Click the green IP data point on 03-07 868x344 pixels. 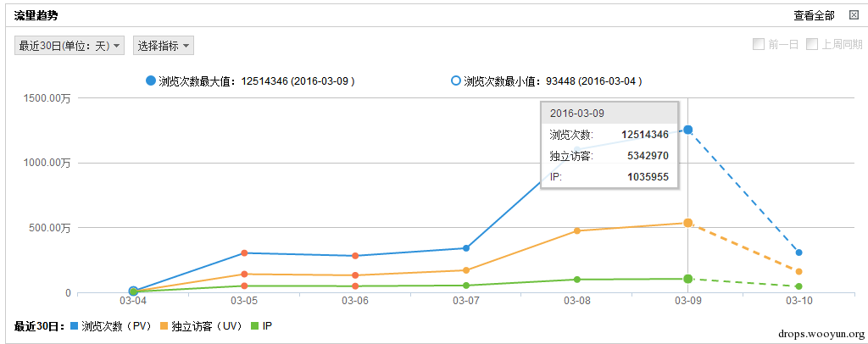(x=466, y=286)
